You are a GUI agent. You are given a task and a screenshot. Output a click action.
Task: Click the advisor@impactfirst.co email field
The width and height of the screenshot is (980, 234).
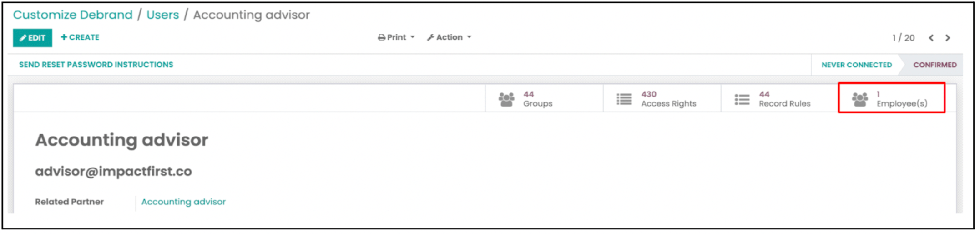click(114, 172)
